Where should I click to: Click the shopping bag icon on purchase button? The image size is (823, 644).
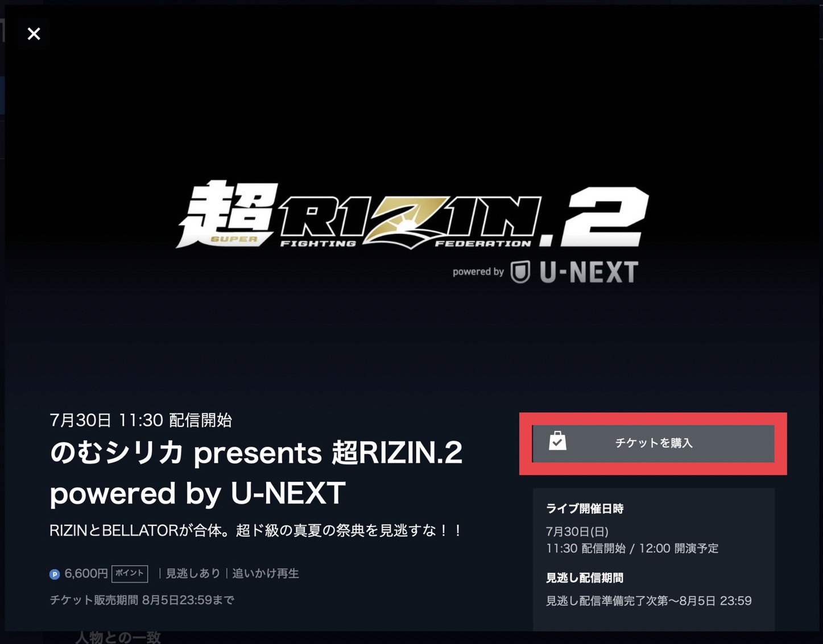557,441
